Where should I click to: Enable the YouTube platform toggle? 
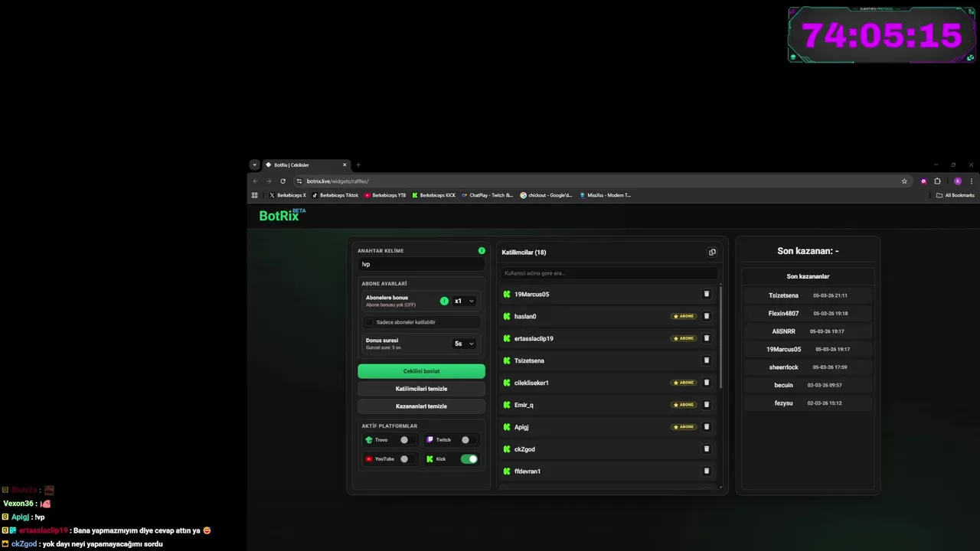pos(407,459)
